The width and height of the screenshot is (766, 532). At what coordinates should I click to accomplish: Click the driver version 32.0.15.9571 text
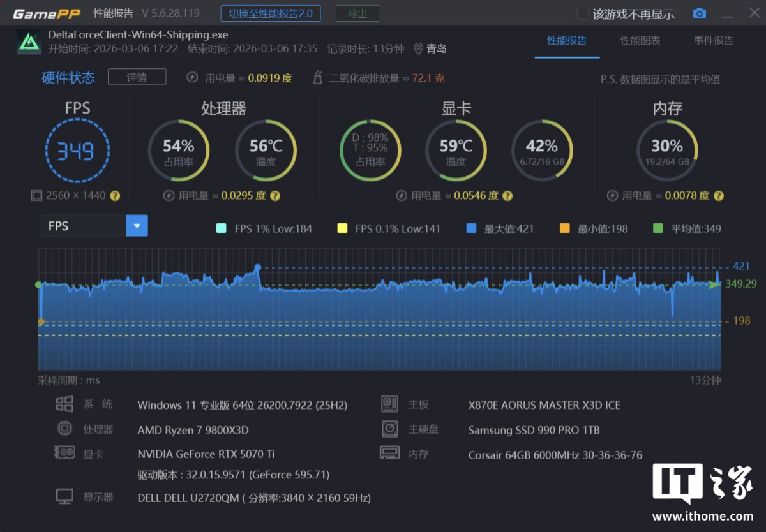point(234,475)
